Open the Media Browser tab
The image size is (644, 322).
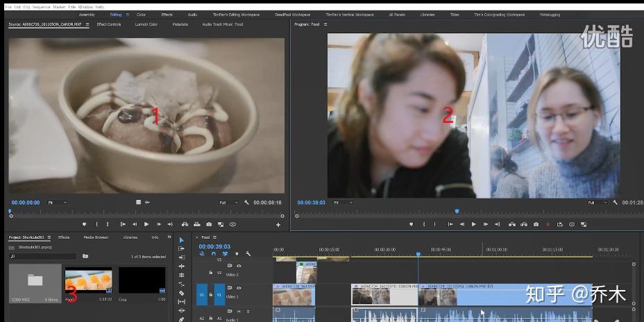click(x=96, y=237)
